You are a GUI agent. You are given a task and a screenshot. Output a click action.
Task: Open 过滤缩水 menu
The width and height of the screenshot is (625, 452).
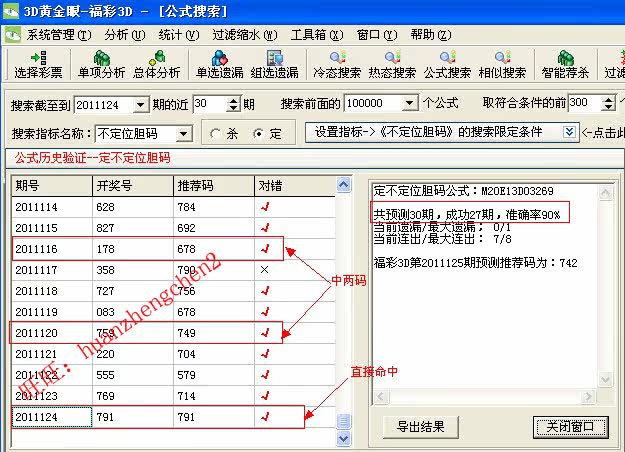click(244, 35)
